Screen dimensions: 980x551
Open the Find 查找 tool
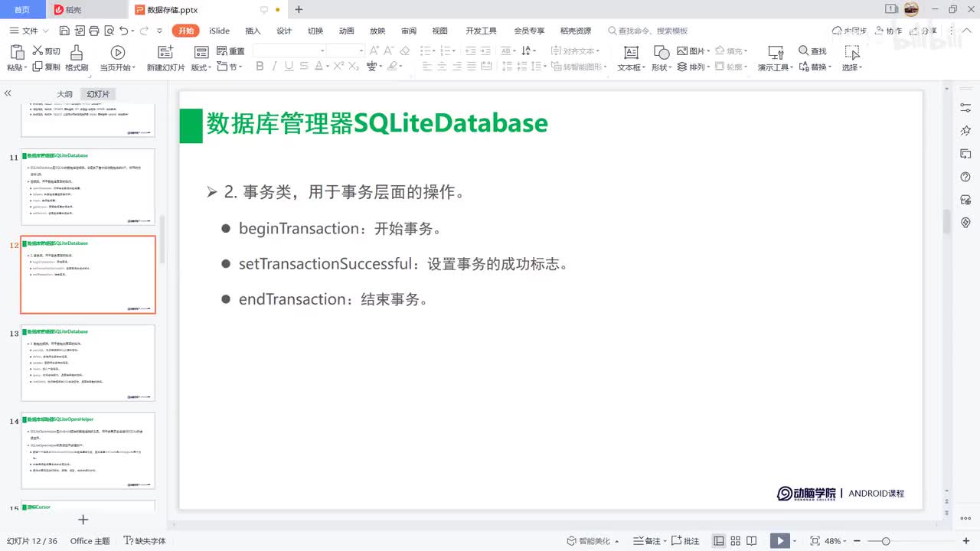[812, 51]
